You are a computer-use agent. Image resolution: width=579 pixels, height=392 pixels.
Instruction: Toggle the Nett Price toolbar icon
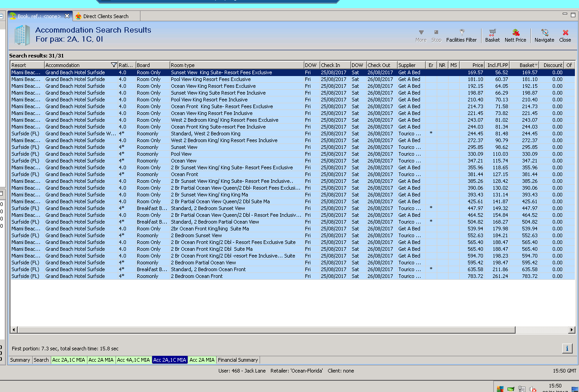515,33
